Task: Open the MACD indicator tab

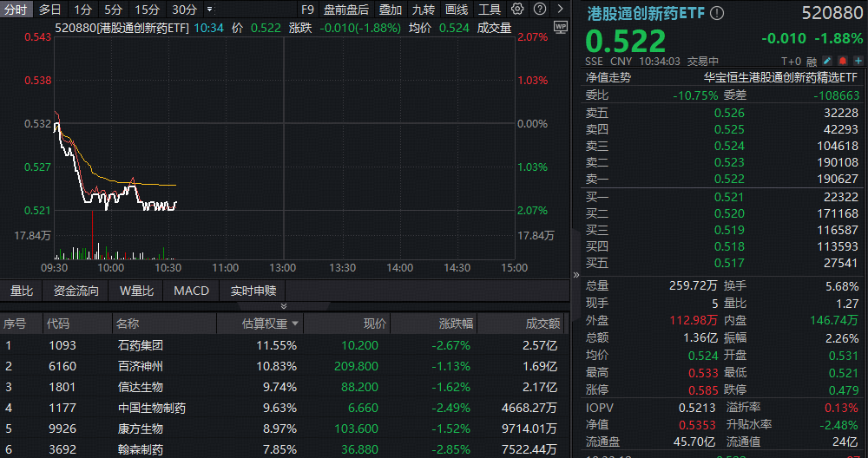Action: [x=191, y=291]
